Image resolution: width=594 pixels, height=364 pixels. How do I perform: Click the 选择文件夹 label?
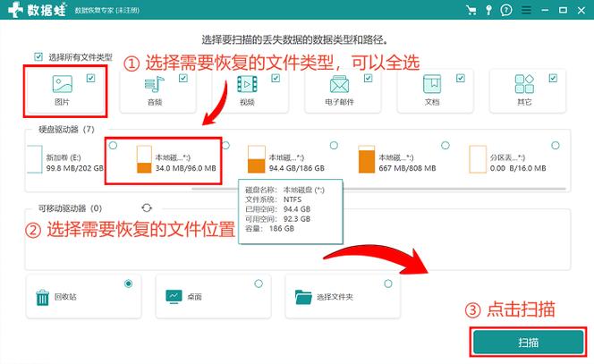(x=335, y=297)
